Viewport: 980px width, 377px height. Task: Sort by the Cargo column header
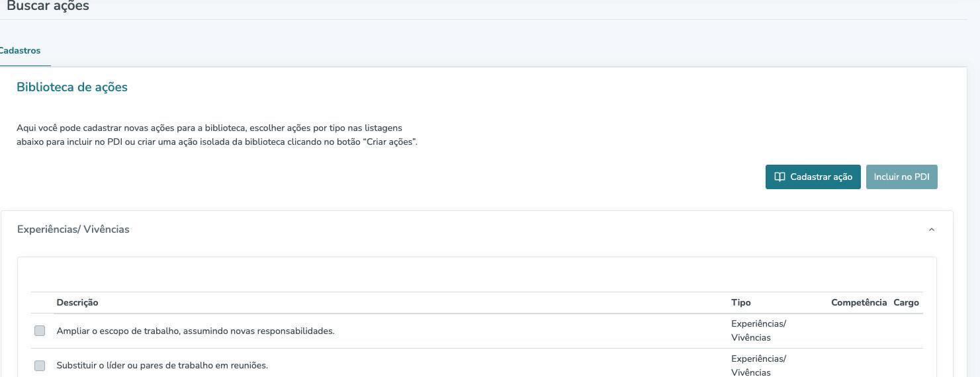tap(906, 302)
